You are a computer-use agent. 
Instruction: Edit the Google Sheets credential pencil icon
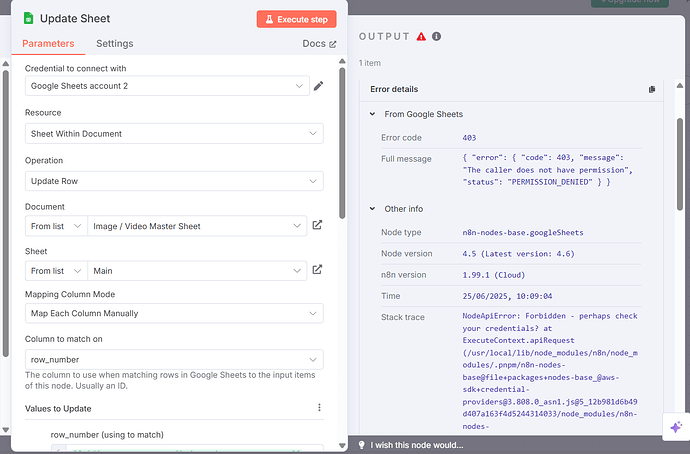pyautogui.click(x=319, y=86)
